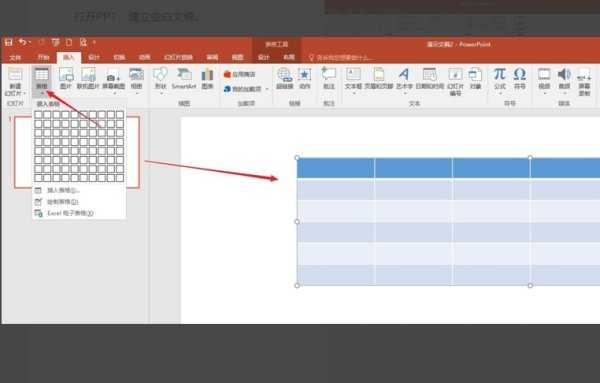Open the Shapes (形状) gallery

tap(160, 80)
